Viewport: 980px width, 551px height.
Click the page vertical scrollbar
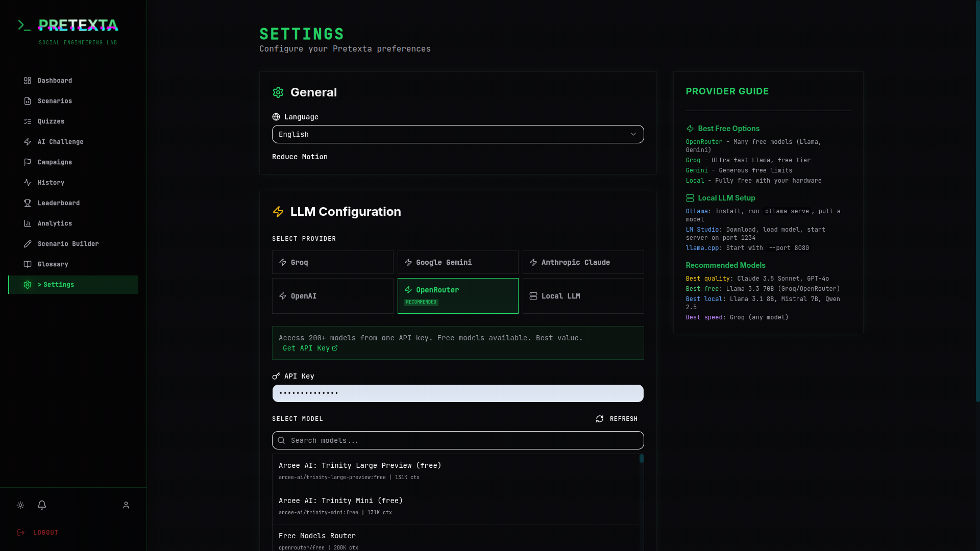point(977,202)
